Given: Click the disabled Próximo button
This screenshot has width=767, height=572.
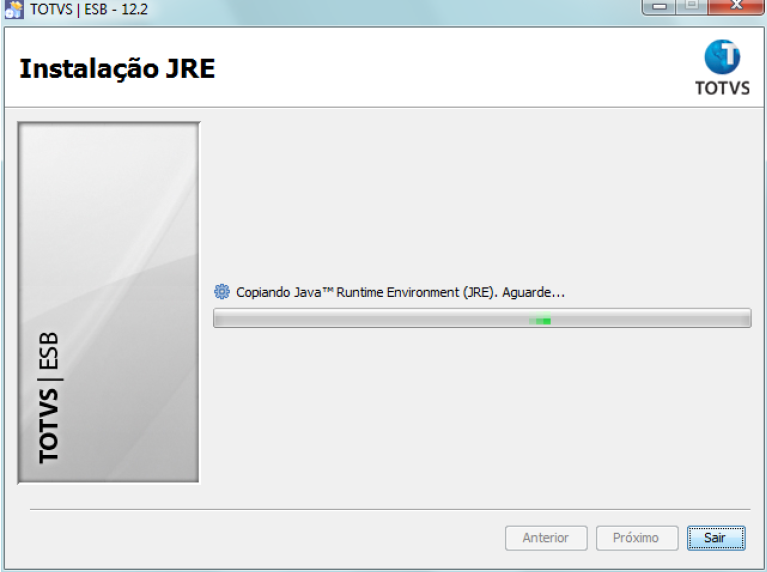Looking at the screenshot, I should point(637,538).
